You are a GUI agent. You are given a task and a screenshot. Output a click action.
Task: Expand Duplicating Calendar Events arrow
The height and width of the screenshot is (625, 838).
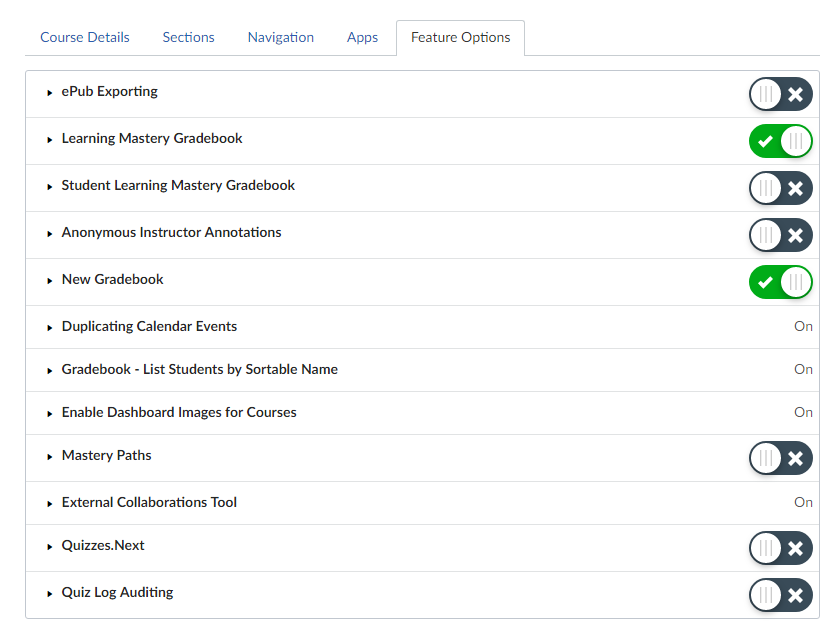pos(50,328)
